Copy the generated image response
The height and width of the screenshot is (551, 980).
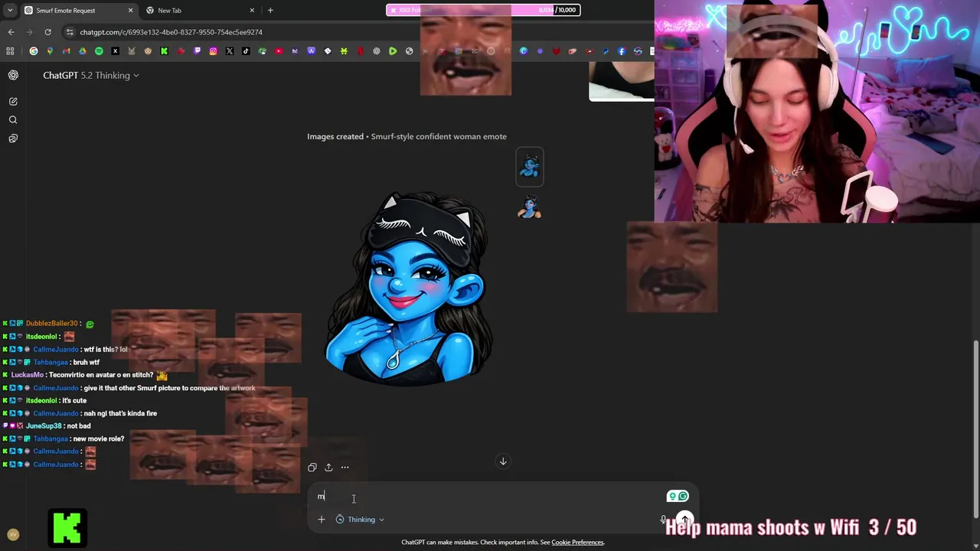pos(312,468)
